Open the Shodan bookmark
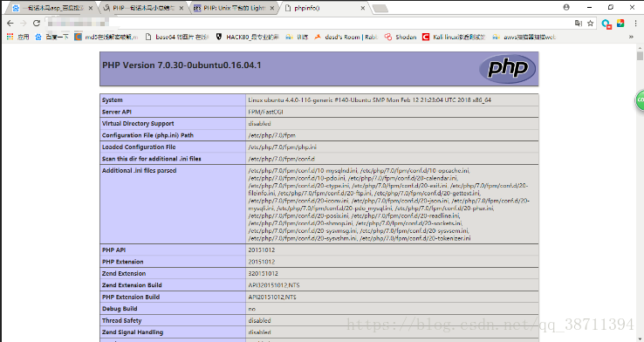The width and height of the screenshot is (644, 342). click(401, 37)
